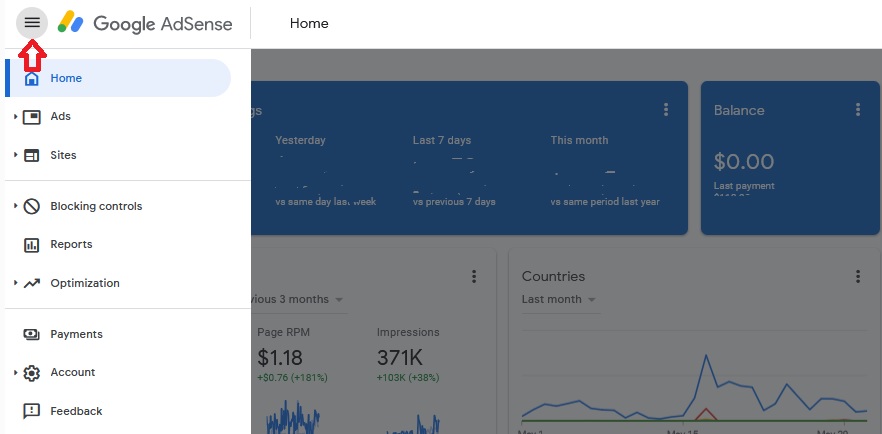Click the Google AdSense logo
882x434 pixels.
(145, 23)
